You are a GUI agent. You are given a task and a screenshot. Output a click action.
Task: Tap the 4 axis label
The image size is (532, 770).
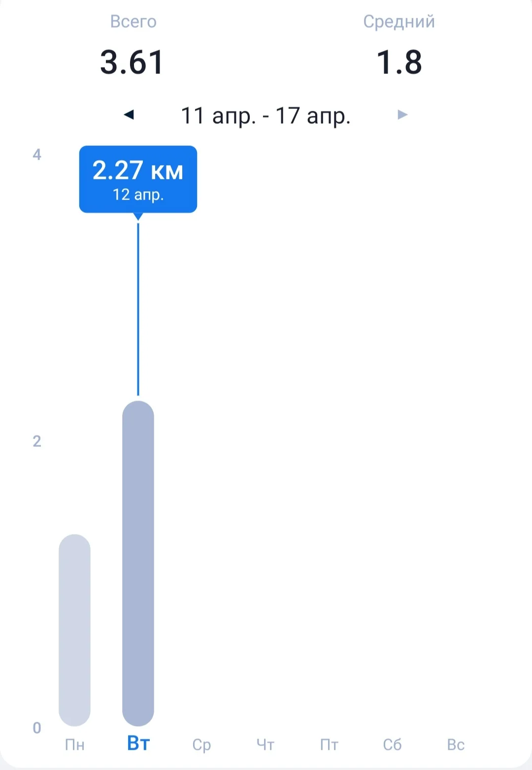point(37,155)
